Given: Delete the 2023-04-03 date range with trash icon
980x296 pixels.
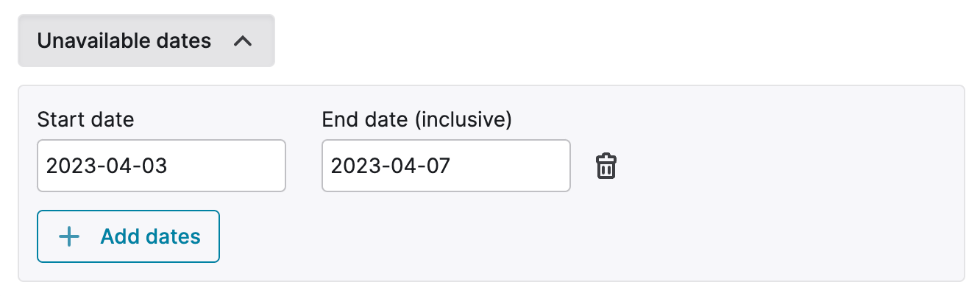Looking at the screenshot, I should coord(606,166).
